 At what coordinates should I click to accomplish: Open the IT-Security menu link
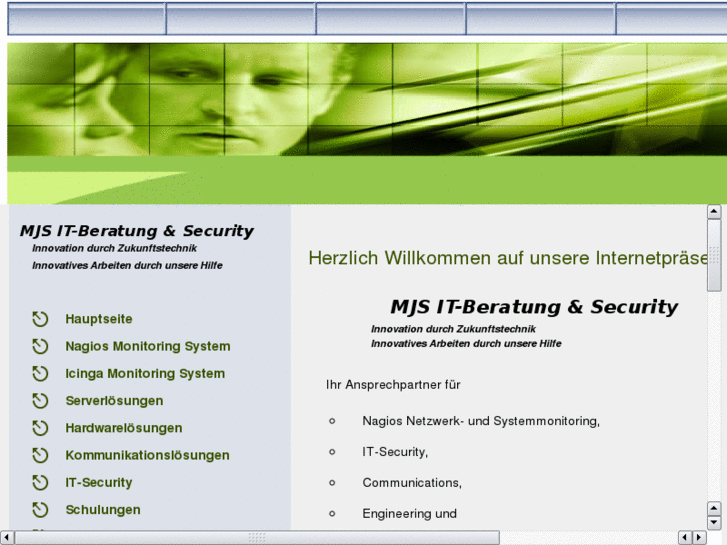click(99, 483)
